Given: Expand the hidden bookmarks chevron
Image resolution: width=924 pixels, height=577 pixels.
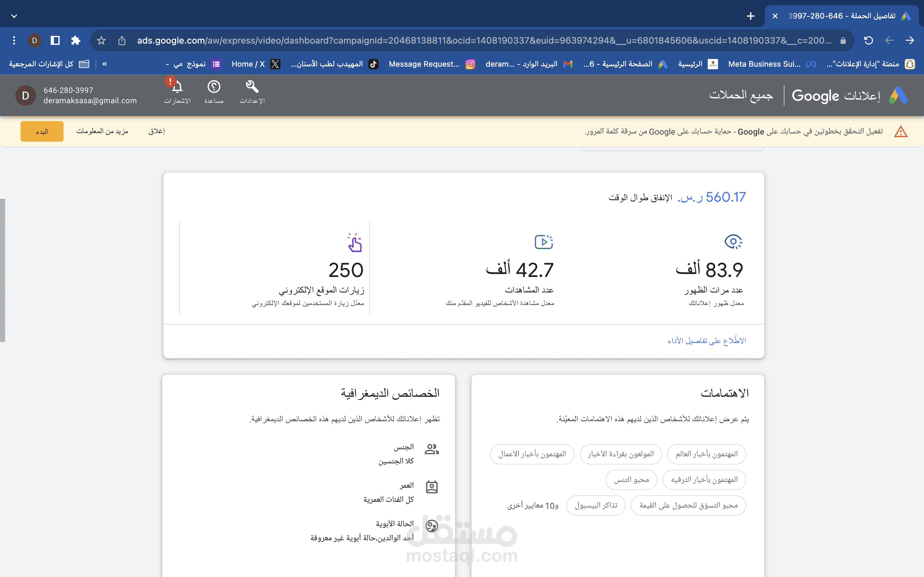Looking at the screenshot, I should 105,64.
